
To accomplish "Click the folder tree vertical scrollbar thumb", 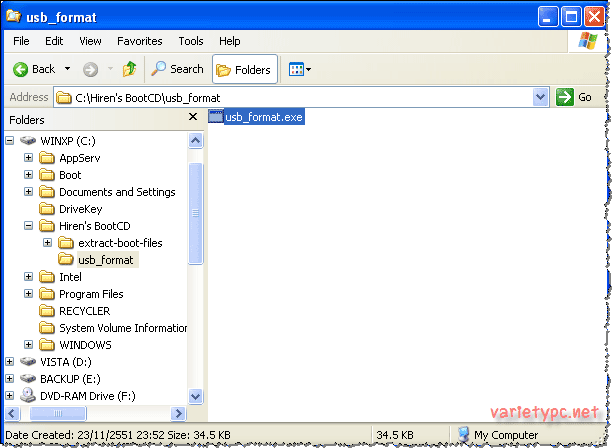I will pos(196,213).
